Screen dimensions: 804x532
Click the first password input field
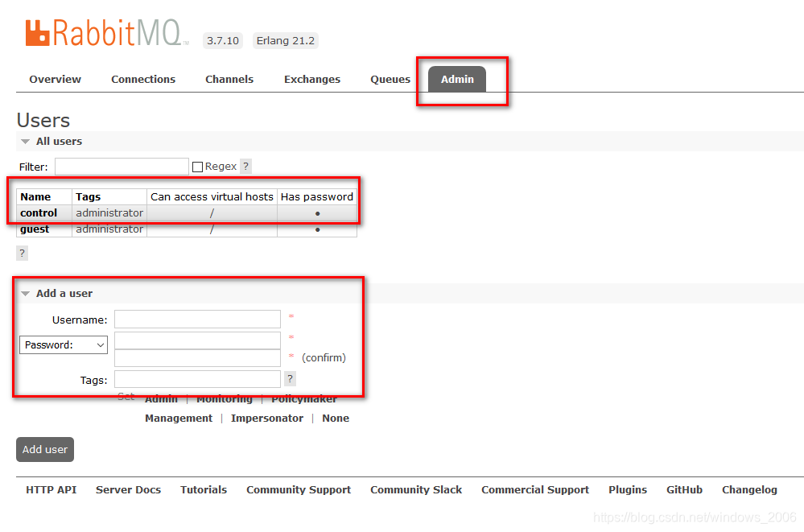tap(197, 340)
